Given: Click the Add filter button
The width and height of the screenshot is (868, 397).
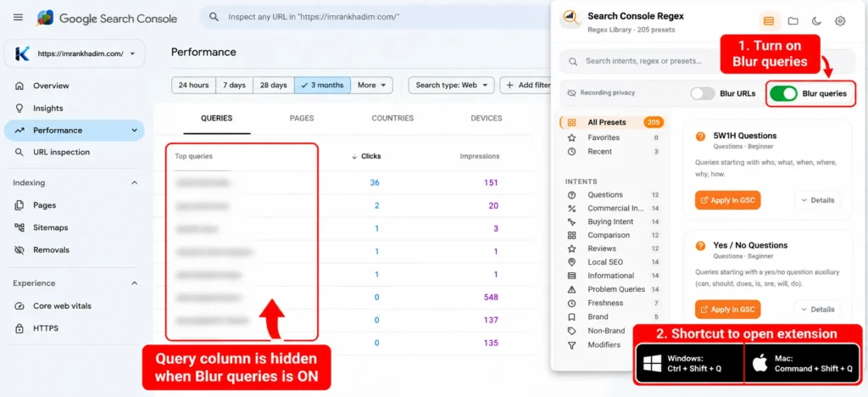Looking at the screenshot, I should coord(527,86).
